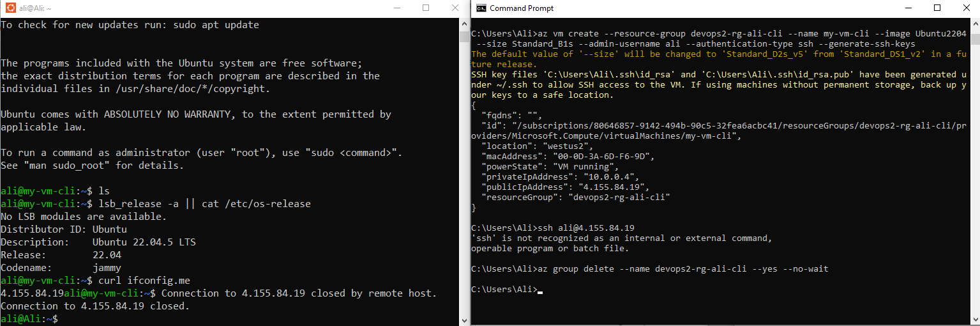Click the path '/usr/share/doc/*/copyright'
The image size is (980, 326).
pyautogui.click(x=182, y=89)
